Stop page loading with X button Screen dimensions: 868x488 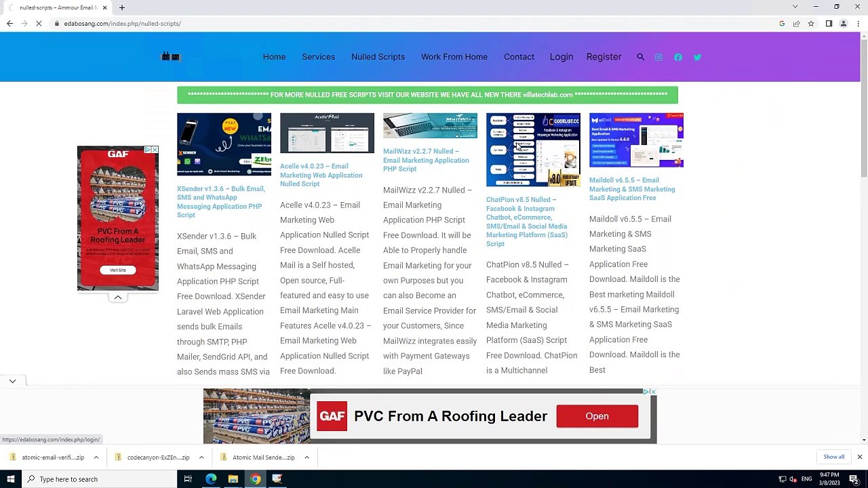pyautogui.click(x=39, y=24)
